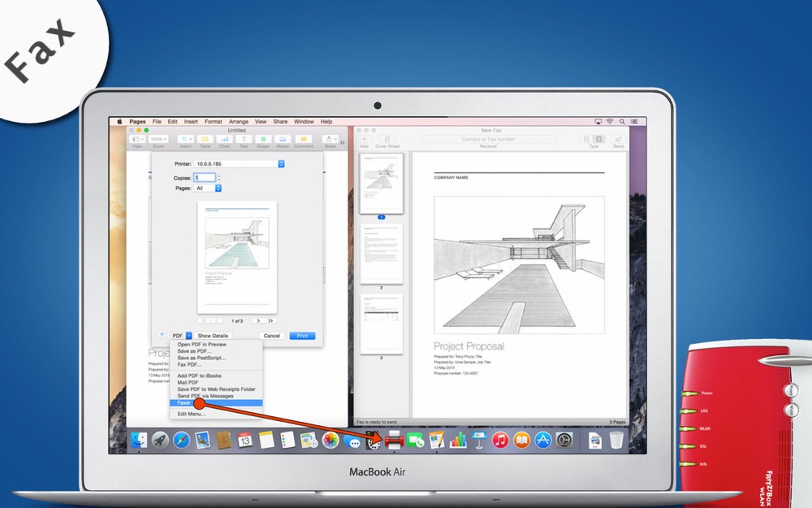Click the Copies stepper arrows
812x508 pixels.
click(x=219, y=178)
